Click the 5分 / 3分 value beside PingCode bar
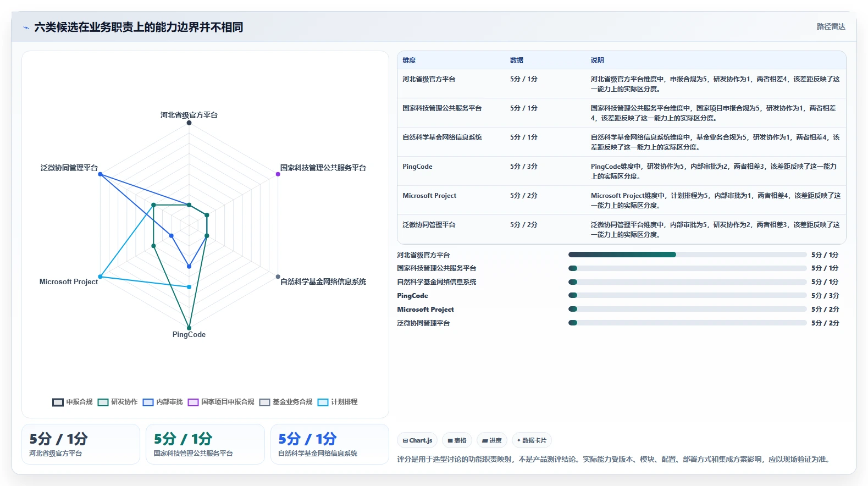 [825, 296]
